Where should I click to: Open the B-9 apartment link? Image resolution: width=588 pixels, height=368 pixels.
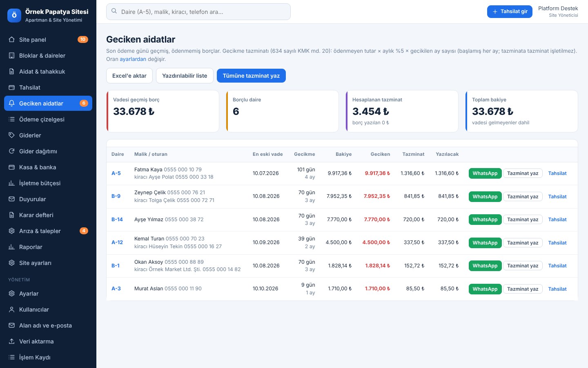pos(116,196)
